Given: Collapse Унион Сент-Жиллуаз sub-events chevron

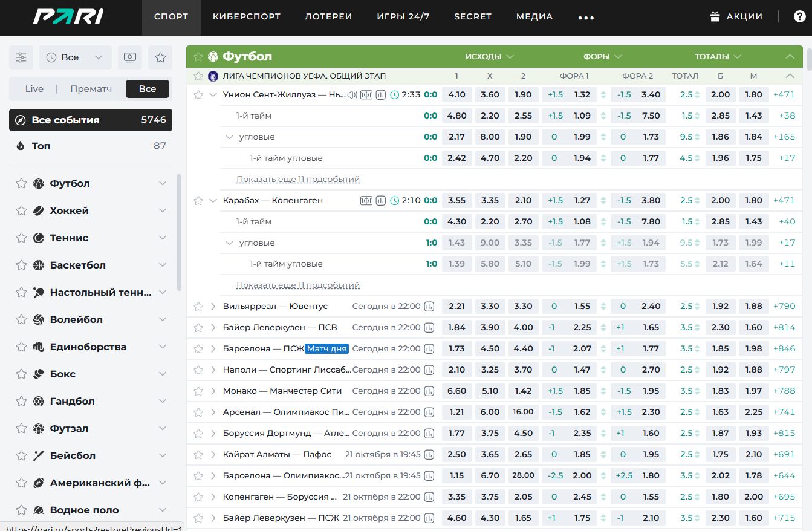Looking at the screenshot, I should (213, 95).
